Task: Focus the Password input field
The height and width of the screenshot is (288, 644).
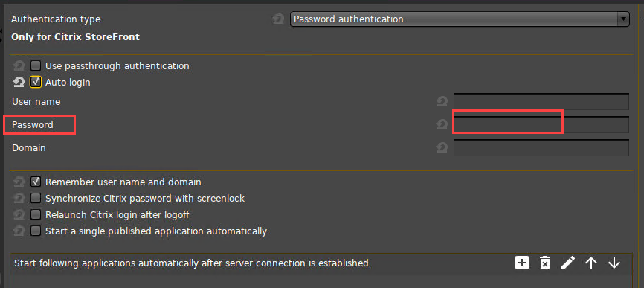Action: [x=541, y=124]
